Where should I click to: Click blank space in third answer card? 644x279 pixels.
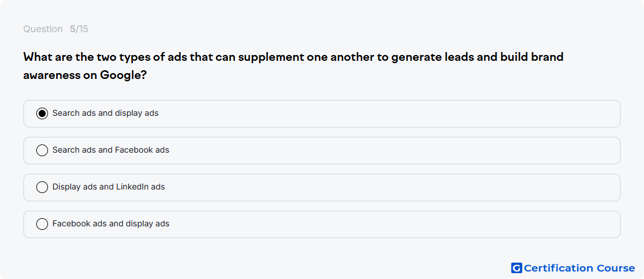(390, 188)
